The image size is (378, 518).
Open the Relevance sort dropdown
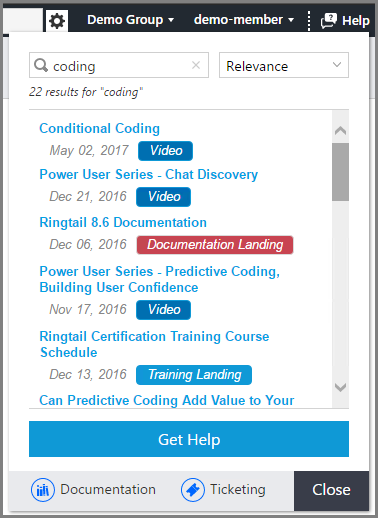(284, 65)
